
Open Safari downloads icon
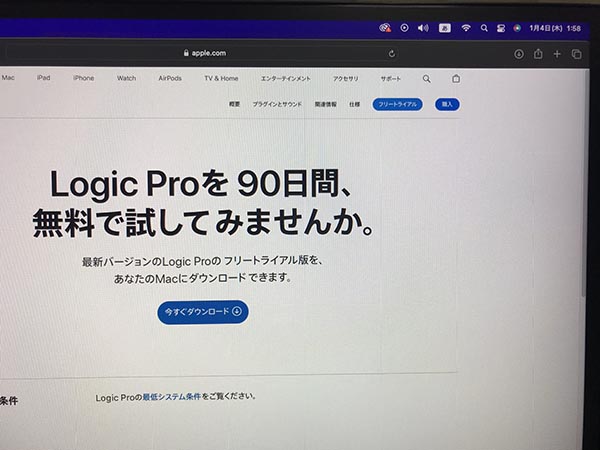click(519, 54)
